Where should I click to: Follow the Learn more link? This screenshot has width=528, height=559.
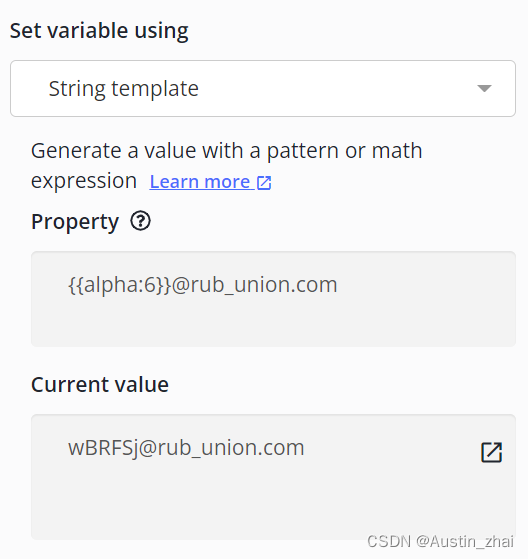pos(200,182)
